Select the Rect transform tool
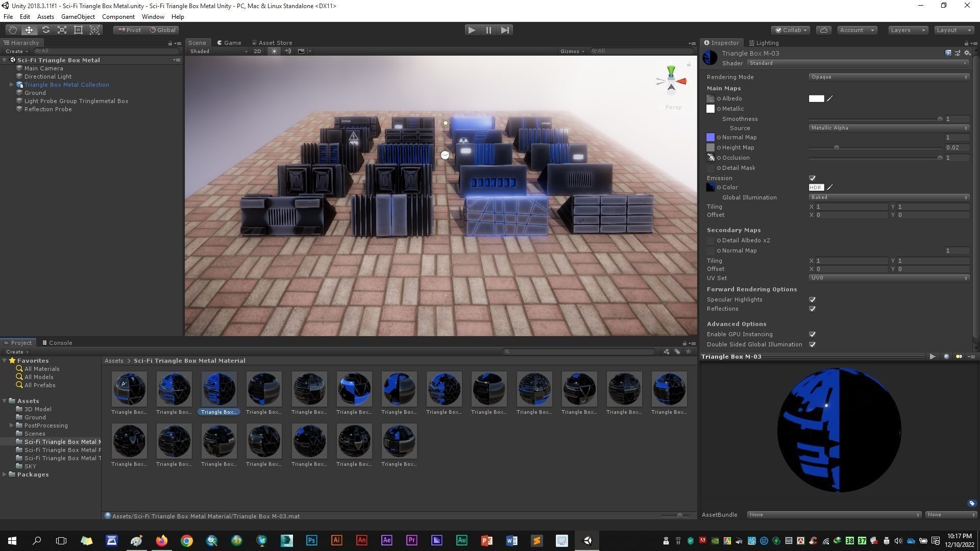Screen dimensions: 980x551 tap(78, 30)
